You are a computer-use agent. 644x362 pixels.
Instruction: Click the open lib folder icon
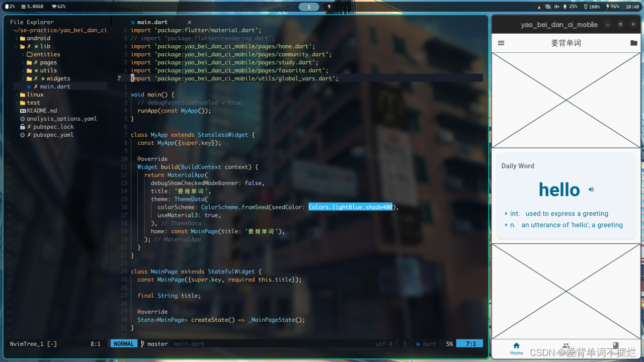(x=23, y=46)
